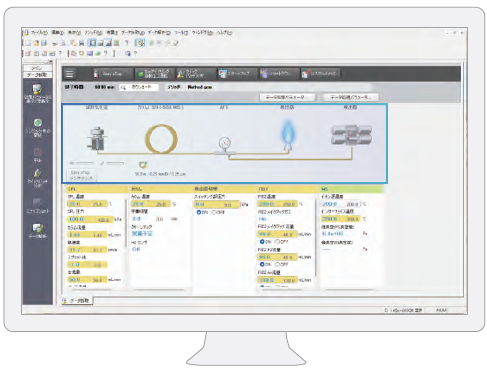Open the ファイル (File) menu
Screen dimensions: 487x368
point(39,33)
